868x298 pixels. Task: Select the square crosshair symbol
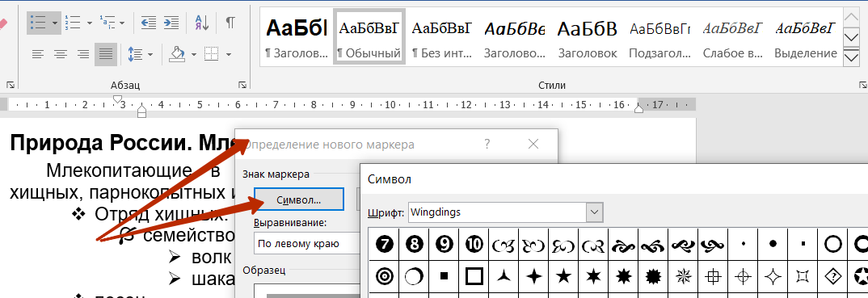713,275
